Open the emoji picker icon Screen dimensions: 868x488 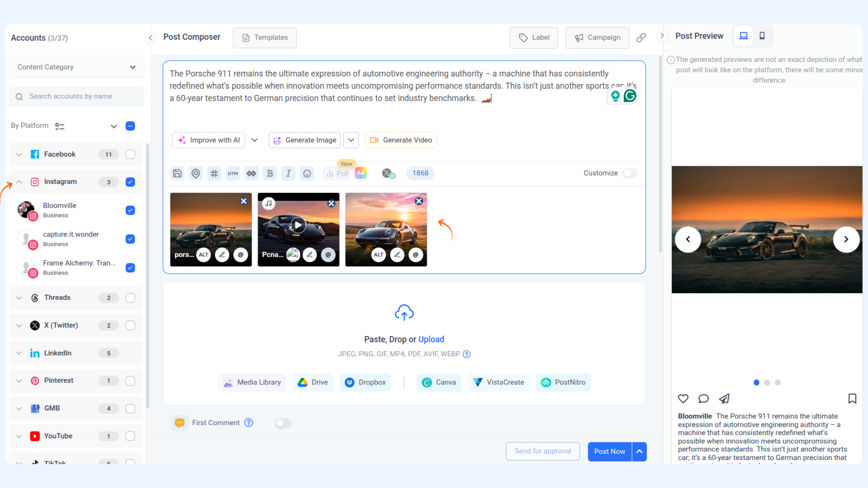[307, 174]
